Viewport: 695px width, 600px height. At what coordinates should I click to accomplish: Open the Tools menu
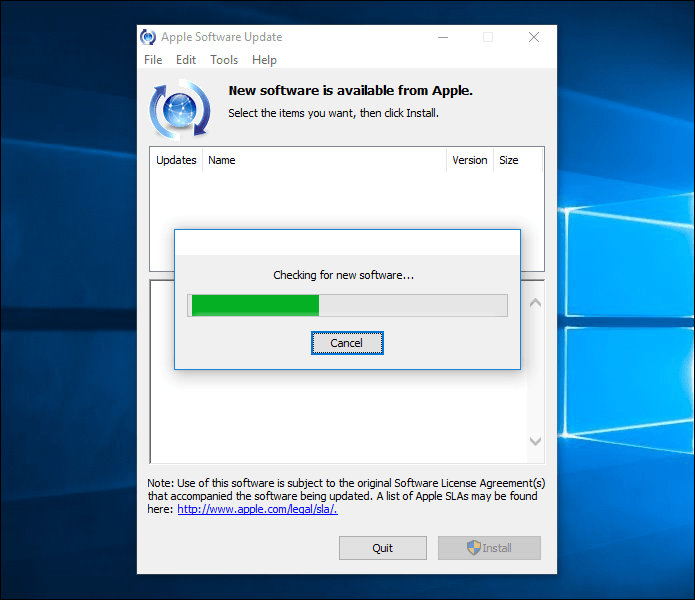click(x=224, y=60)
